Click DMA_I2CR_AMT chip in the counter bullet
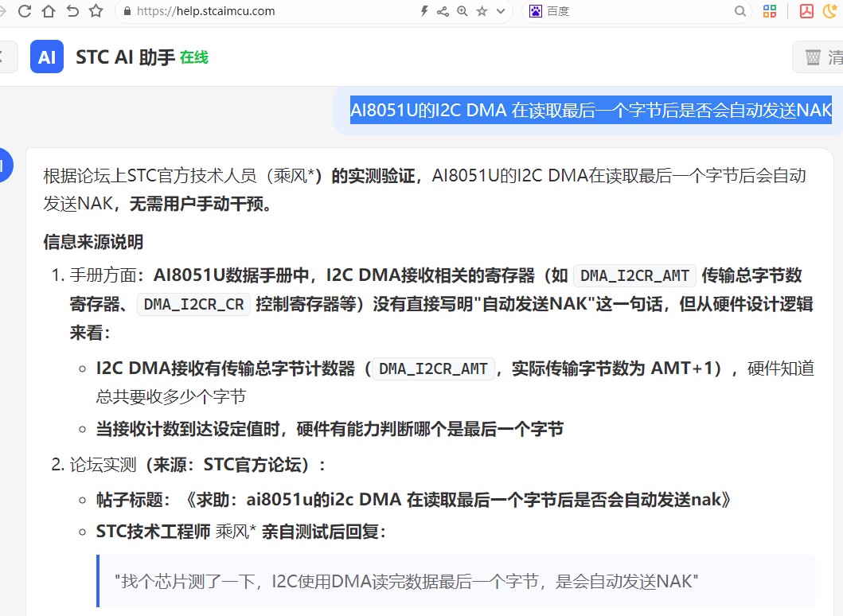 pos(433,368)
